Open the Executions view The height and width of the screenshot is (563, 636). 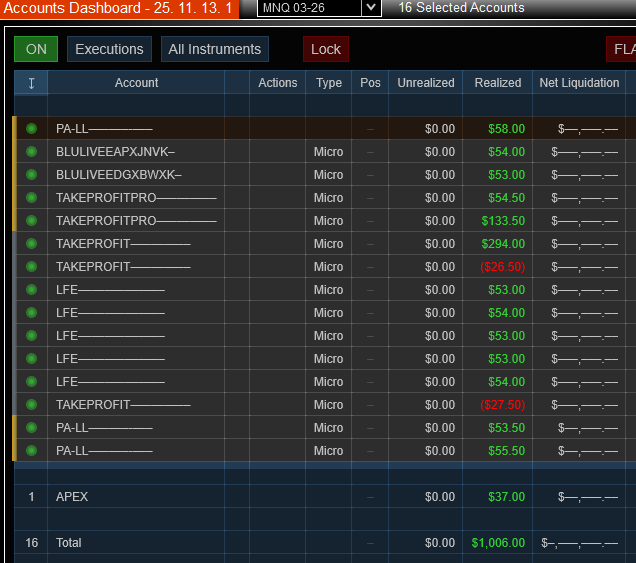point(109,49)
